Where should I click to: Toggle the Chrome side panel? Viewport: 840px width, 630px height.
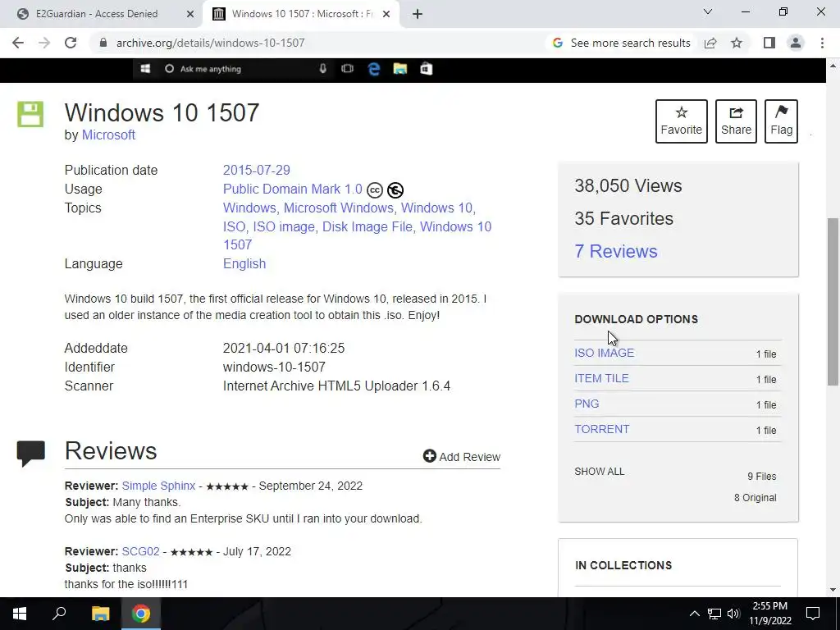[769, 43]
